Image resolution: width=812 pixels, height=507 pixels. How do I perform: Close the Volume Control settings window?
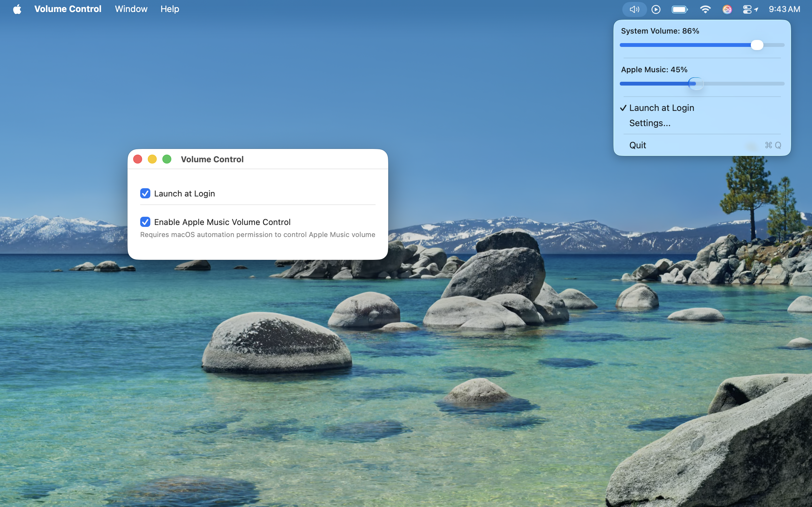click(138, 159)
